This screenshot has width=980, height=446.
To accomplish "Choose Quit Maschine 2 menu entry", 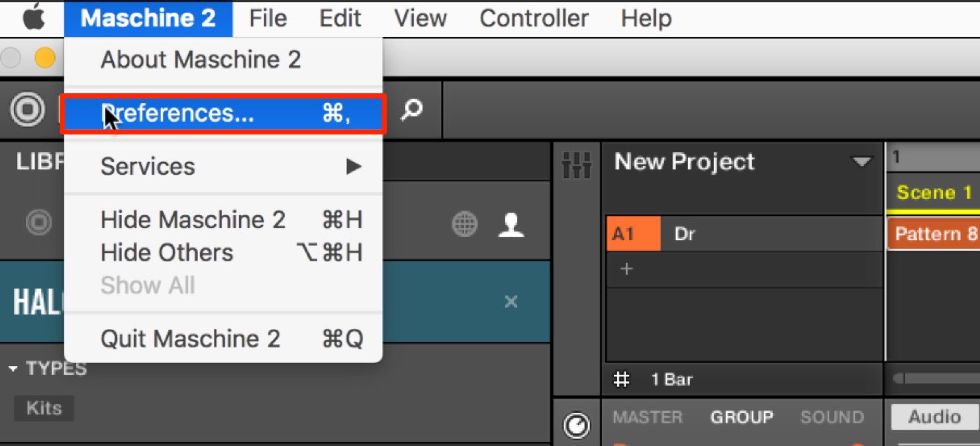I will click(x=223, y=339).
